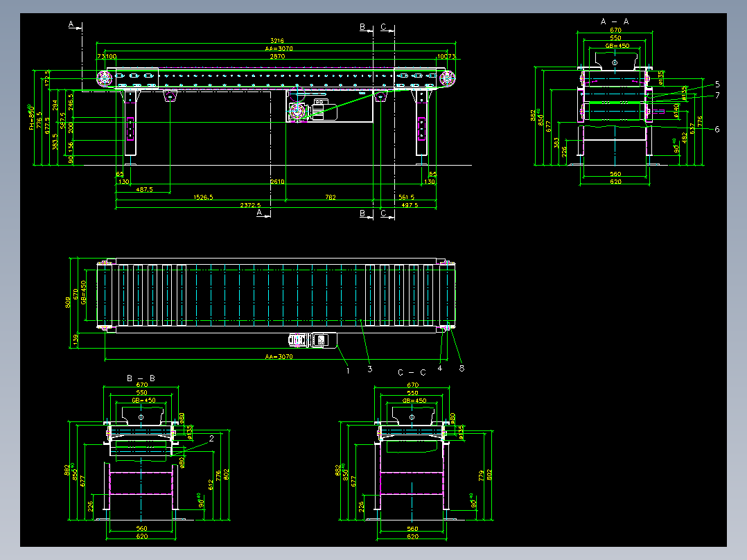
Task: Click part balloon number 3
Action: coord(370,369)
